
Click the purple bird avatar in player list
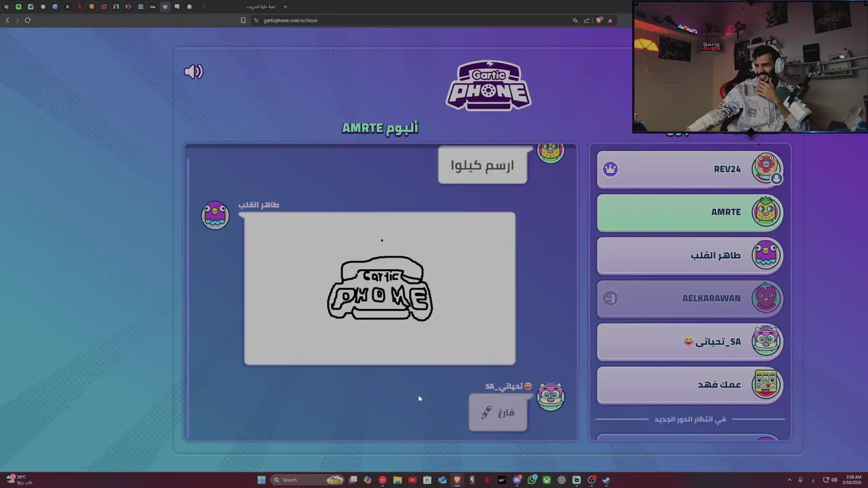[766, 255]
